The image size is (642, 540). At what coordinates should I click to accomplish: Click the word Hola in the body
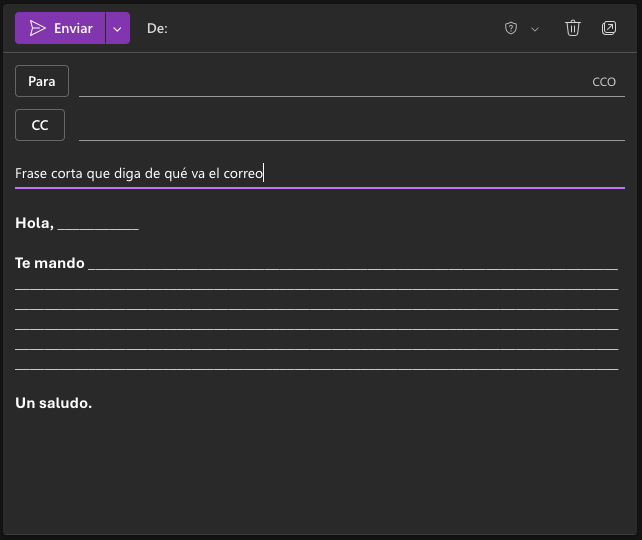pyautogui.click(x=33, y=223)
